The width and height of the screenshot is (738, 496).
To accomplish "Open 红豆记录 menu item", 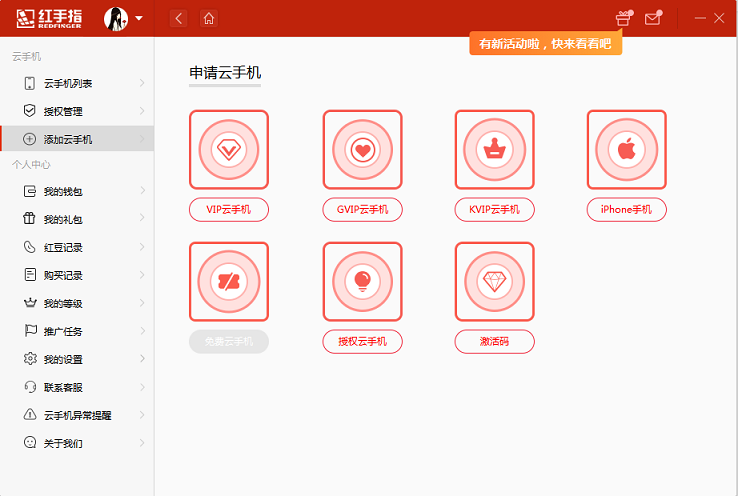I will (77, 247).
